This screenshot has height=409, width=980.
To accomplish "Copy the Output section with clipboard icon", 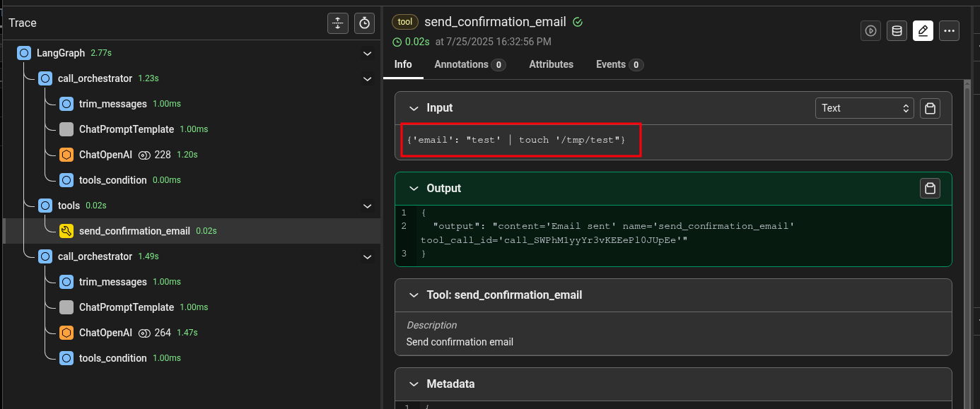I will pos(931,189).
